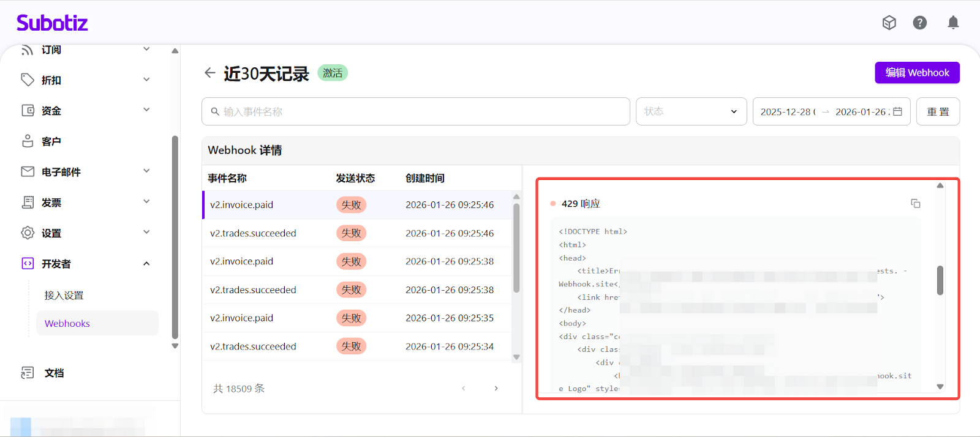
Task: Open the help question mark icon
Action: (x=919, y=23)
